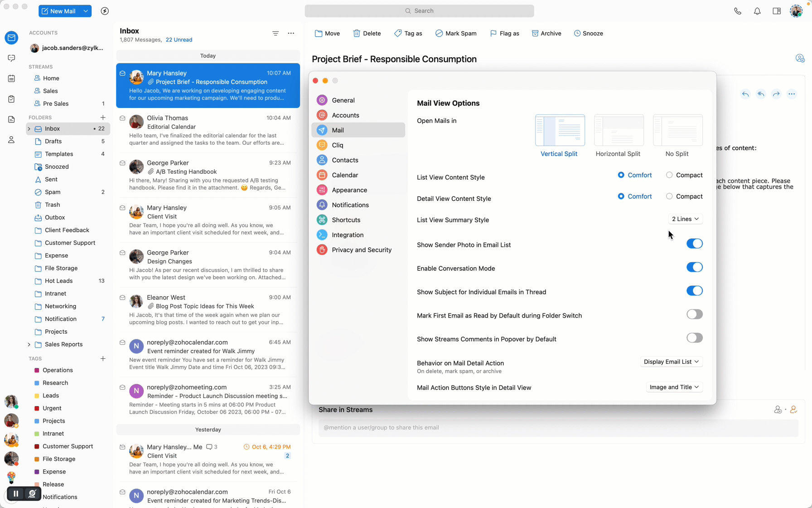Open the inbox filter icon

[x=275, y=33]
